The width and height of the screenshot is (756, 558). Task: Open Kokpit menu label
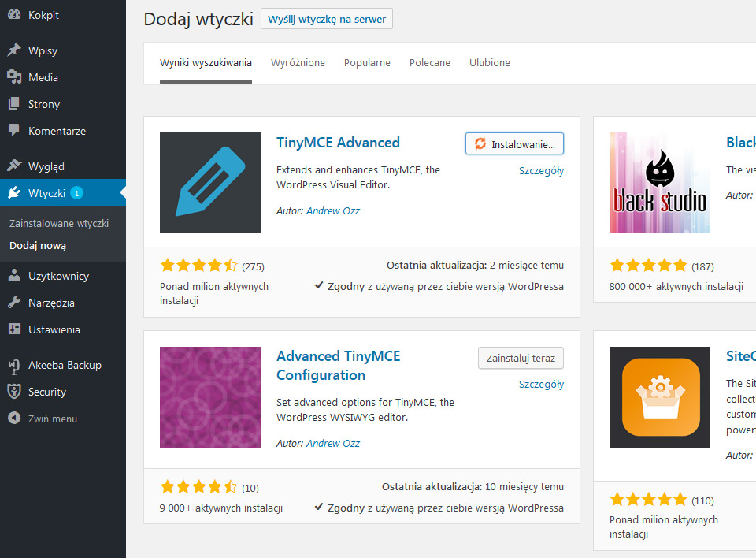coord(43,16)
